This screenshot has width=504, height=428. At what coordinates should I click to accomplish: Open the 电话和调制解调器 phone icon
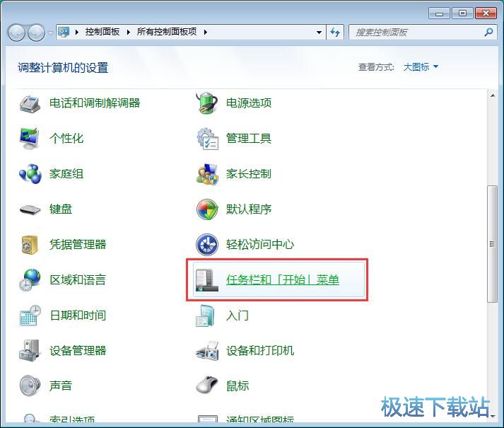(30, 103)
